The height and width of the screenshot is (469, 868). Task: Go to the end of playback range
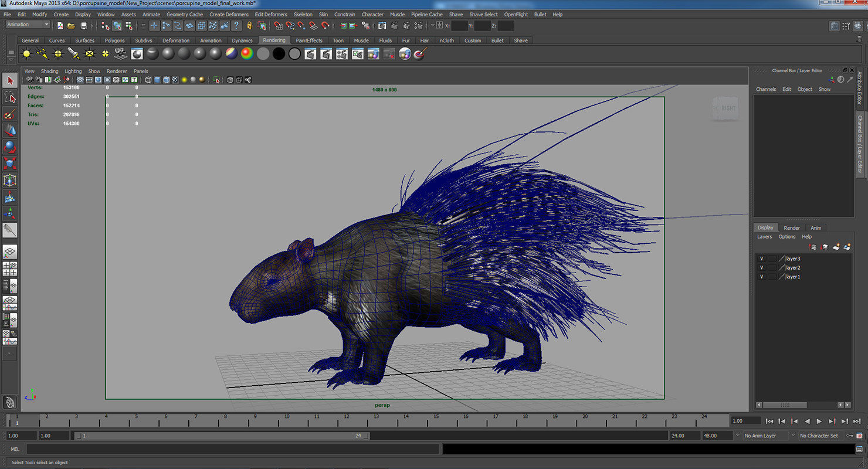click(856, 421)
